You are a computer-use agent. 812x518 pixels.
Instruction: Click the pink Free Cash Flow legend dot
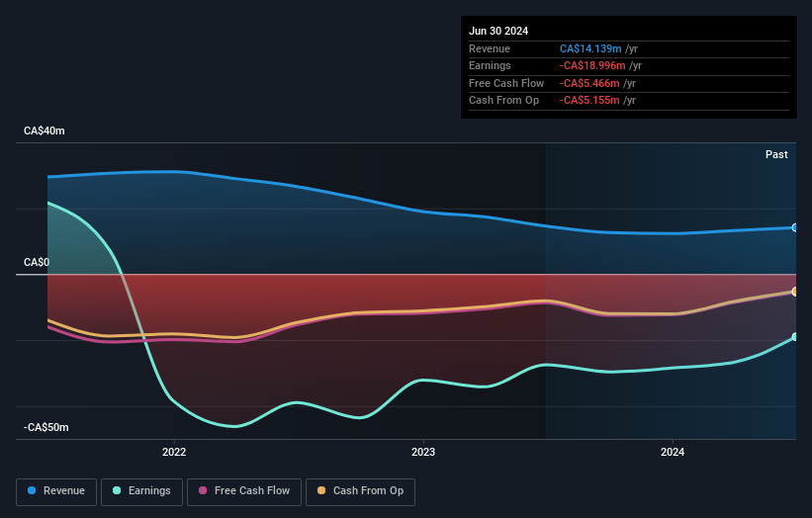(203, 490)
